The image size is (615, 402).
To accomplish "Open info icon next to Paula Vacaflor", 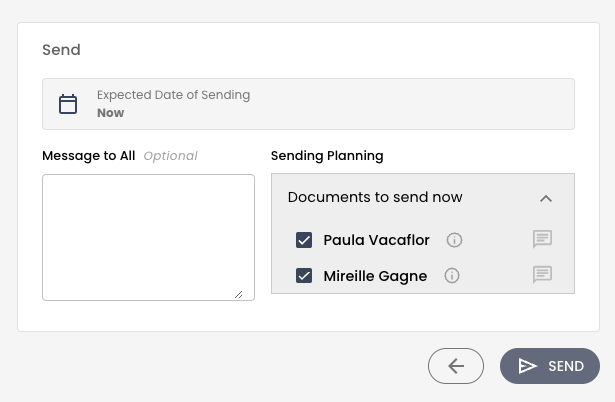I will click(x=454, y=240).
